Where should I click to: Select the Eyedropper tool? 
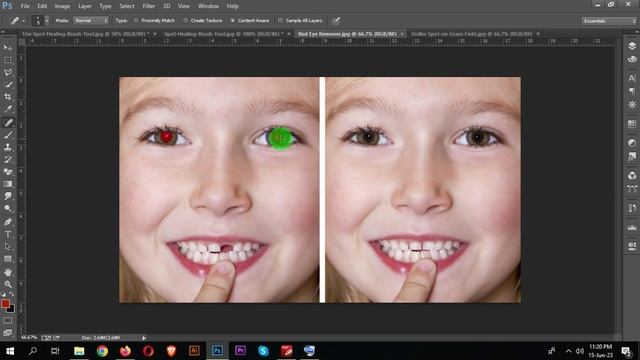[8, 109]
